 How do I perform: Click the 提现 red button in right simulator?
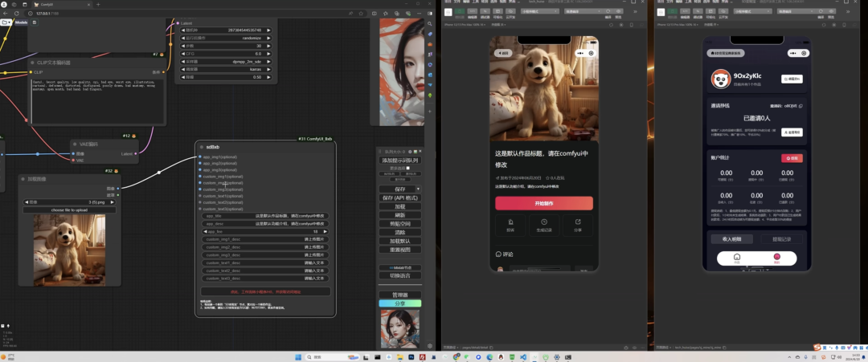point(792,158)
